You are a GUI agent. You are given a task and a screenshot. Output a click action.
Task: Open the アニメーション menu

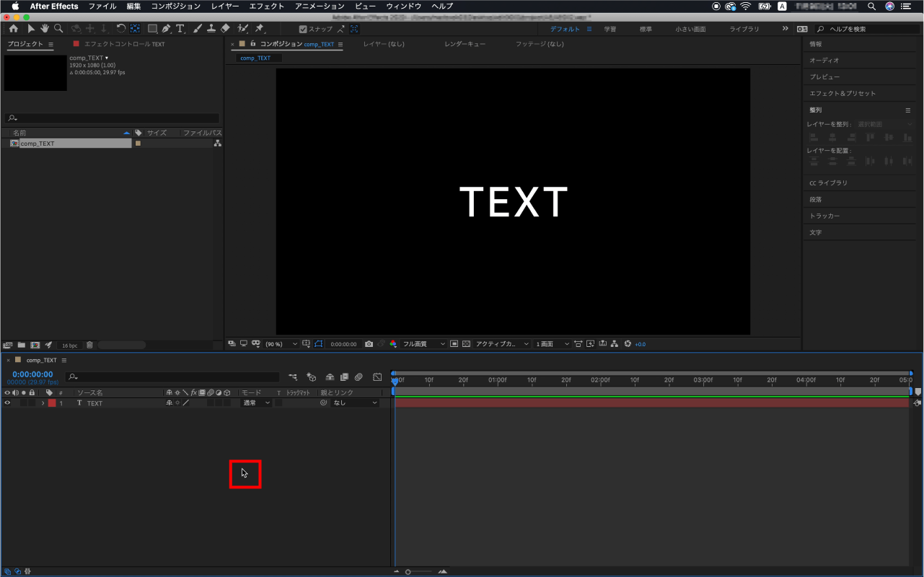pyautogui.click(x=320, y=6)
